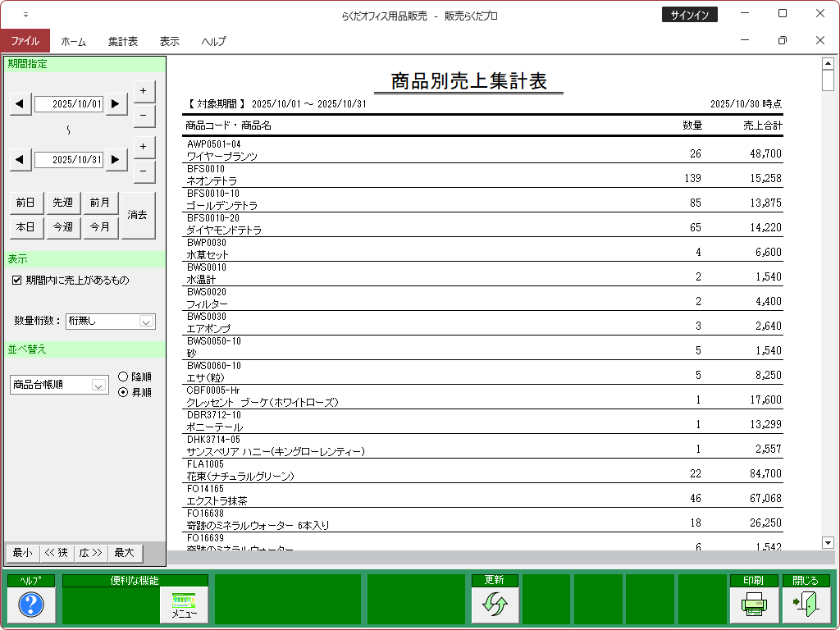Click the vertical scrollbar down arrow
This screenshot has width=840, height=630.
(x=827, y=542)
